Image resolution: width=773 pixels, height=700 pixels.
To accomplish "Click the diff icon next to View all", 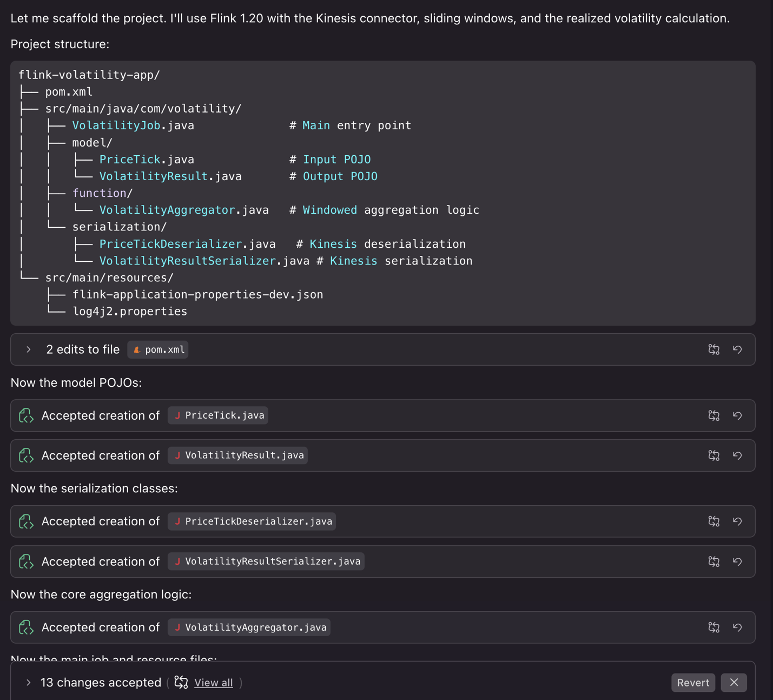I will click(x=181, y=683).
